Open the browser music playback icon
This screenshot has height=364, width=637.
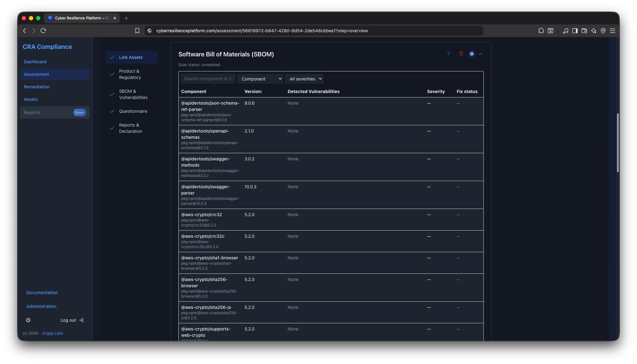coord(566,31)
